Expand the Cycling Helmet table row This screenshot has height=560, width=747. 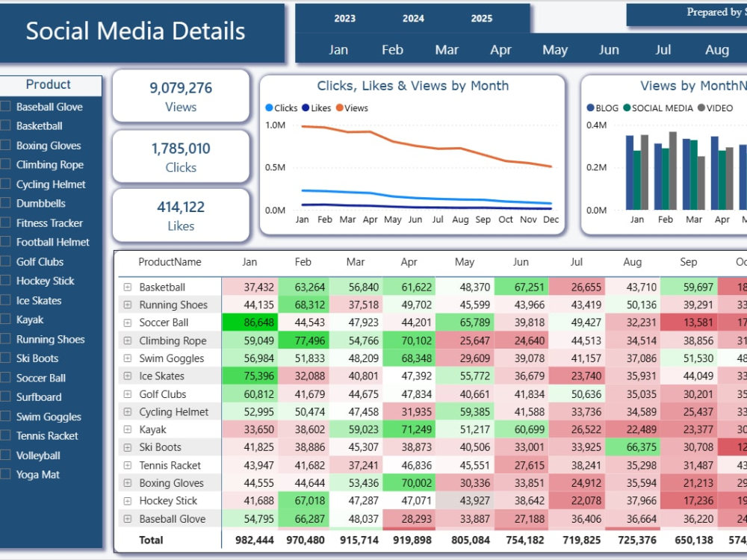(127, 411)
